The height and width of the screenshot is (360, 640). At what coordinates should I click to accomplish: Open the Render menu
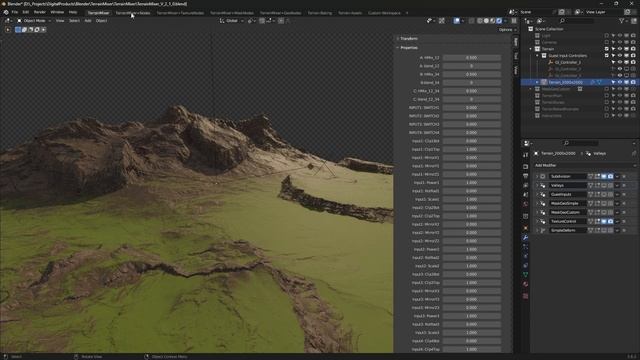point(40,12)
